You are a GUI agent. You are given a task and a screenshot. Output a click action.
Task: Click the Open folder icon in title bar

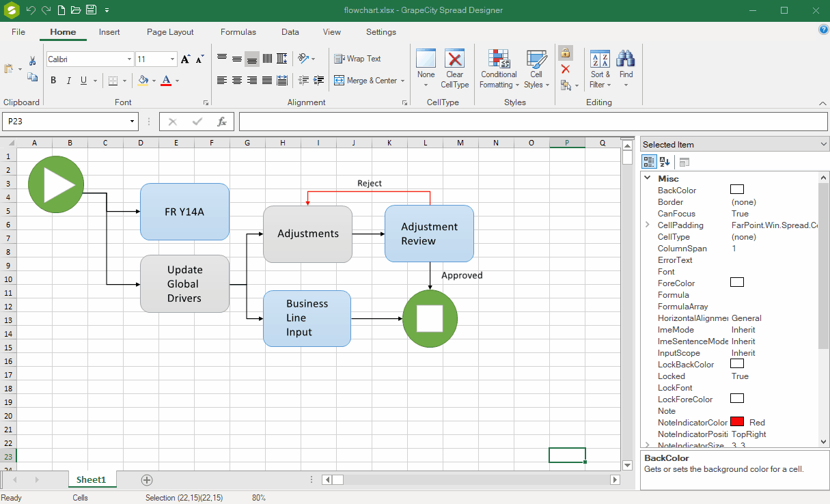76,10
